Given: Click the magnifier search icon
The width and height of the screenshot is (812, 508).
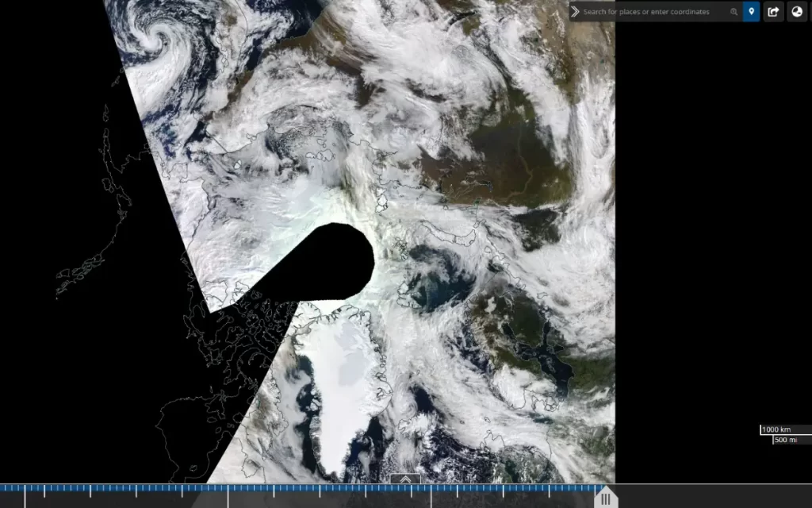Looking at the screenshot, I should [x=733, y=11].
